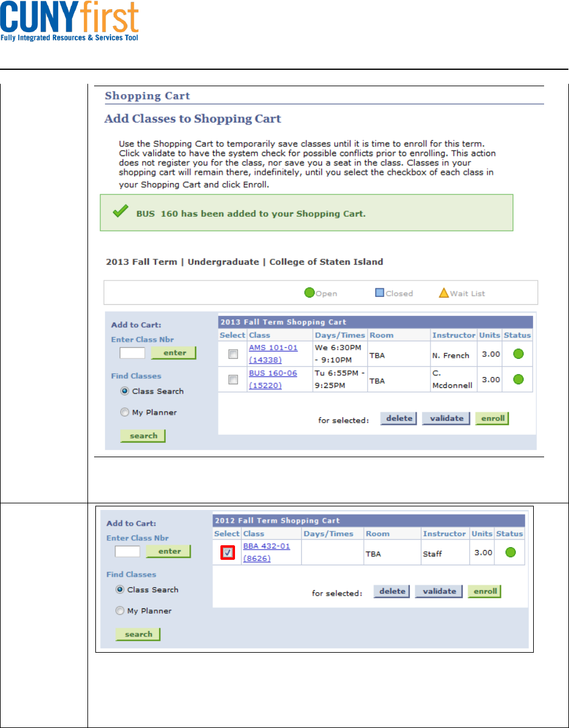Click delete button in 2013 Fall cart
The width and height of the screenshot is (569, 728).
pyautogui.click(x=398, y=418)
